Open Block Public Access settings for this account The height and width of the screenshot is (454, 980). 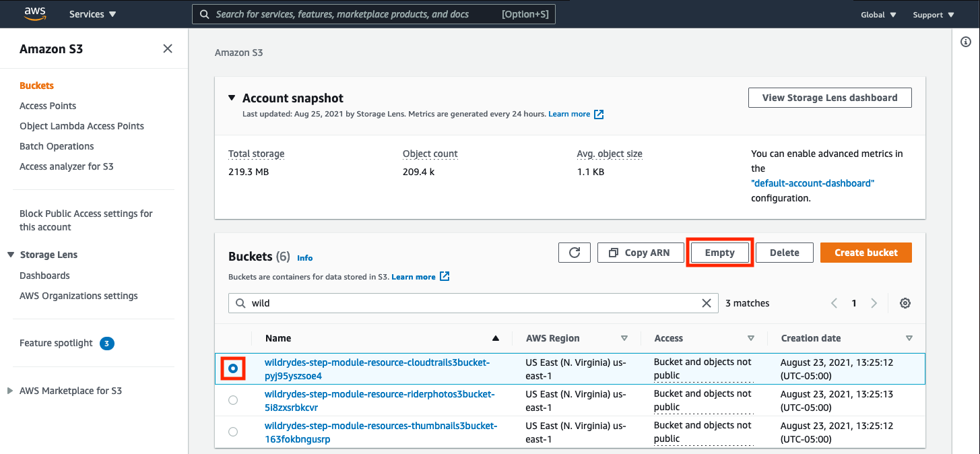86,220
